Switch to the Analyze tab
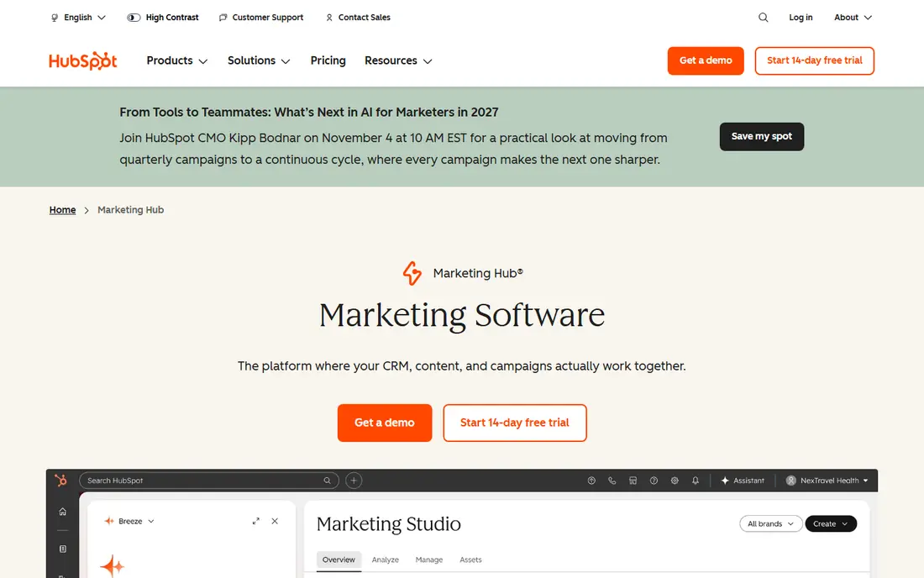Image resolution: width=924 pixels, height=578 pixels. click(x=386, y=560)
